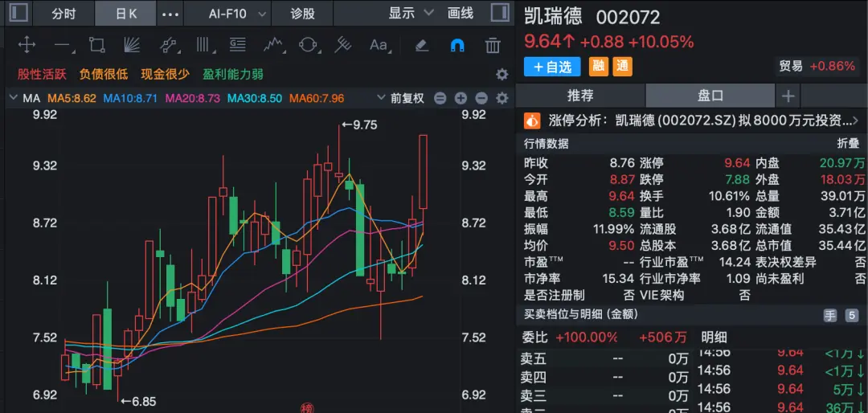Click the MA10:8.71 indicator label
Image resolution: width=868 pixels, height=413 pixels.
(x=131, y=99)
